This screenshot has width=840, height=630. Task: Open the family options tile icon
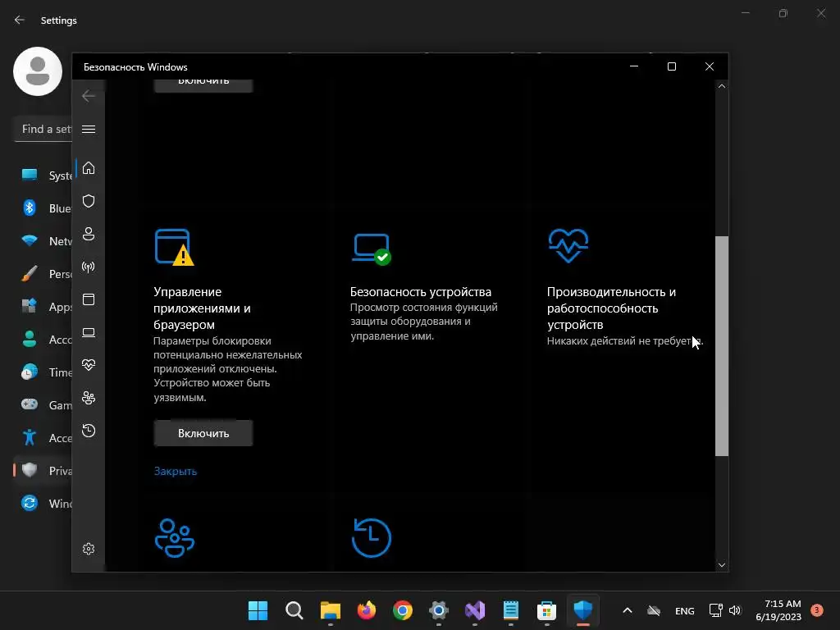[x=175, y=538]
